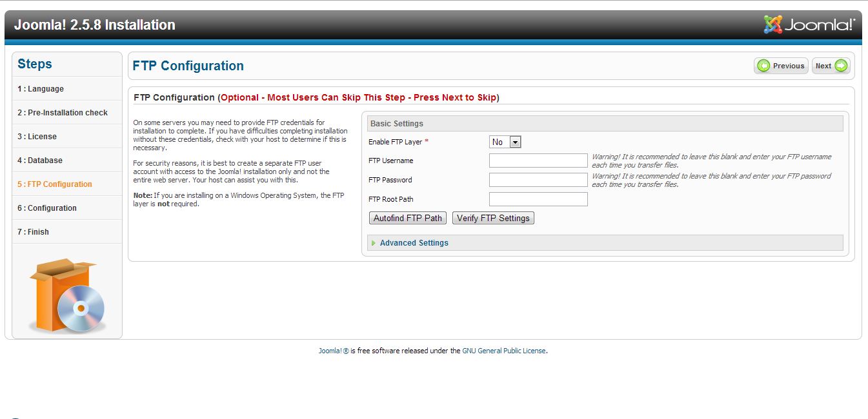Click the Basic Settings header

click(605, 124)
